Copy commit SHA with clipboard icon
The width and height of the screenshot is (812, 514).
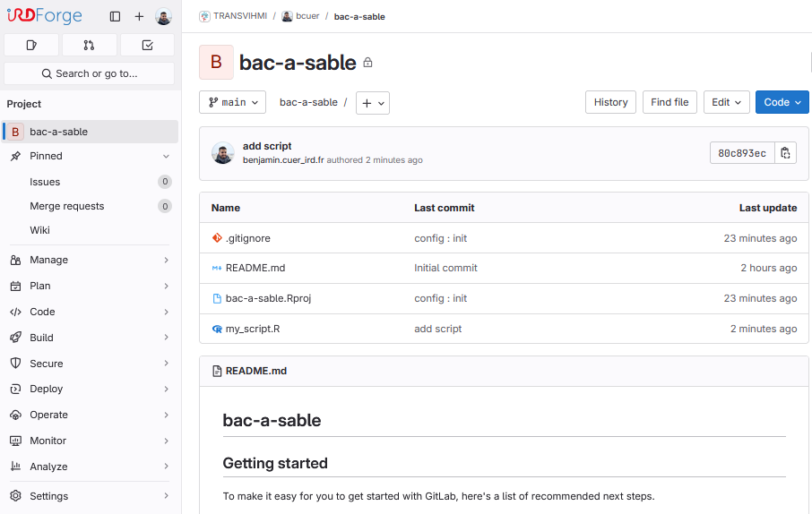coord(785,153)
